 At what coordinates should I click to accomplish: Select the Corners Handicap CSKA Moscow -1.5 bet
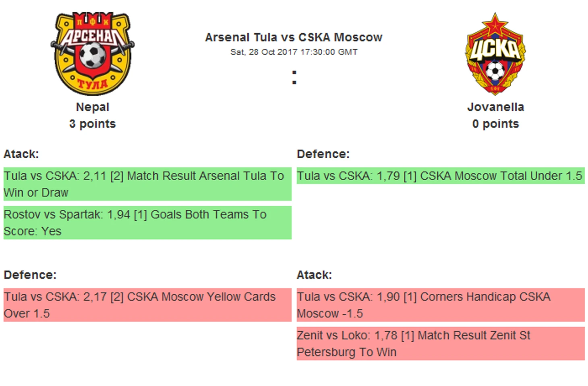[x=441, y=305]
